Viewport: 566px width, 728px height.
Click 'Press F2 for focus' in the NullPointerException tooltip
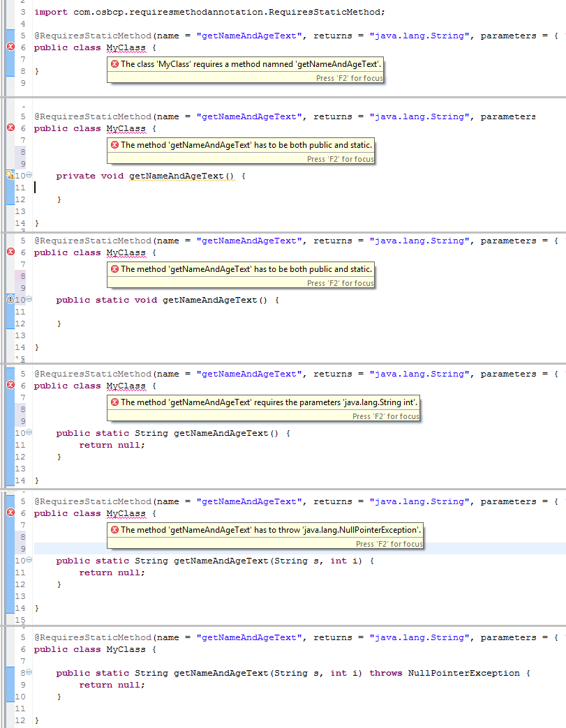coord(389,544)
